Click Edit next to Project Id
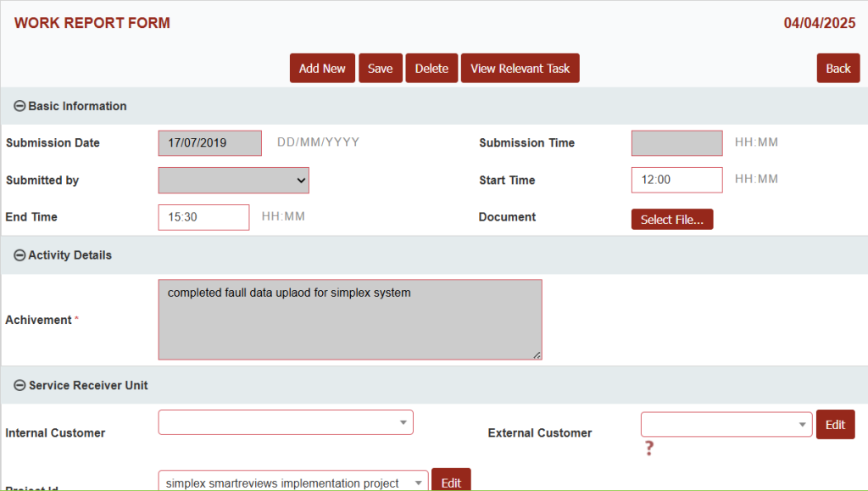Screen dimensions: 868x491 [451, 482]
